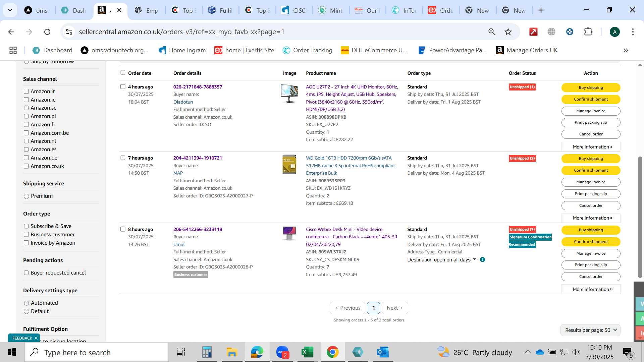
Task: Open DHL eCommerce bookmark
Action: (x=374, y=50)
